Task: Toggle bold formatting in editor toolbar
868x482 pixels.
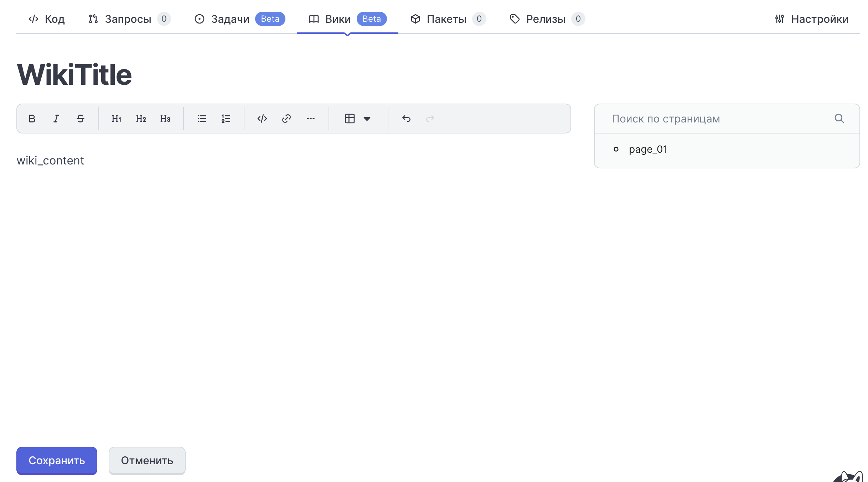Action: 32,119
